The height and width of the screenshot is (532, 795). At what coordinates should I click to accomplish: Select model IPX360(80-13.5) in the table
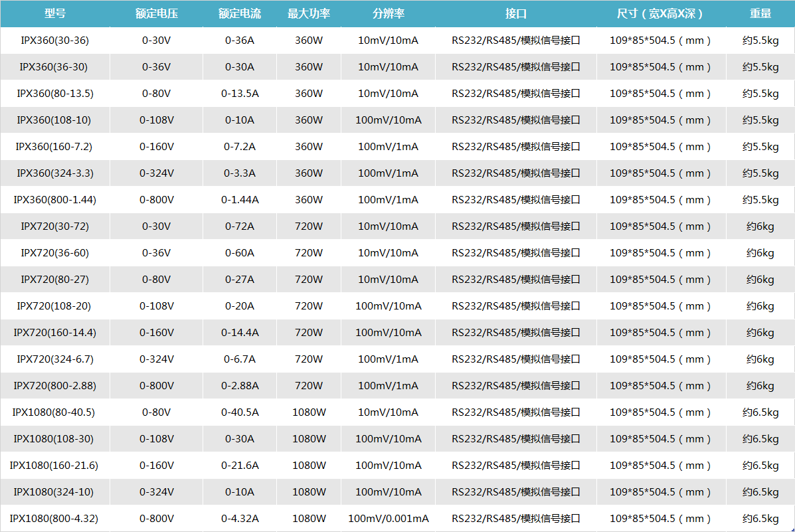[54, 94]
